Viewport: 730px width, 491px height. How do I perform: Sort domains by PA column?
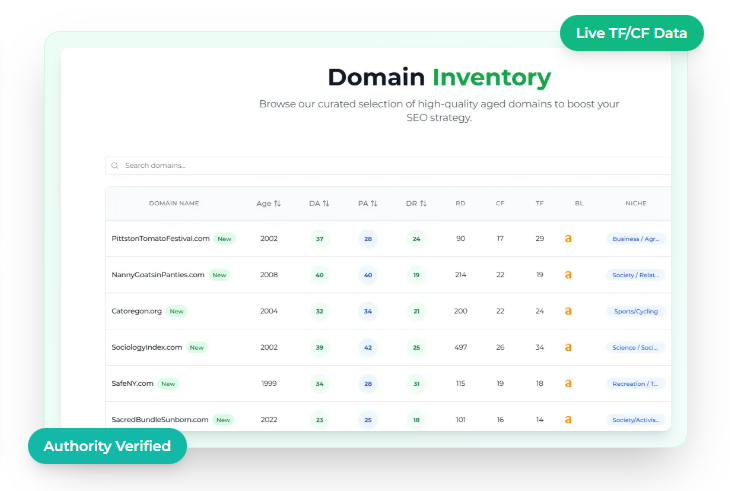click(x=368, y=203)
